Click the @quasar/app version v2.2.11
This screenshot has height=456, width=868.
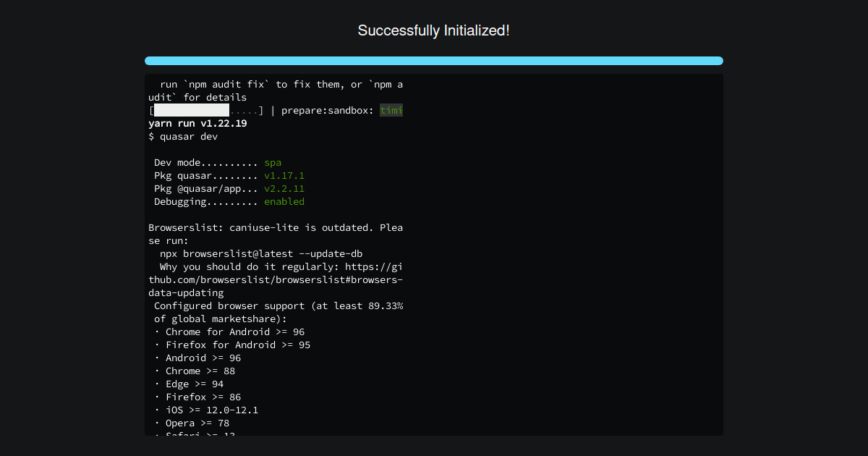pos(284,188)
